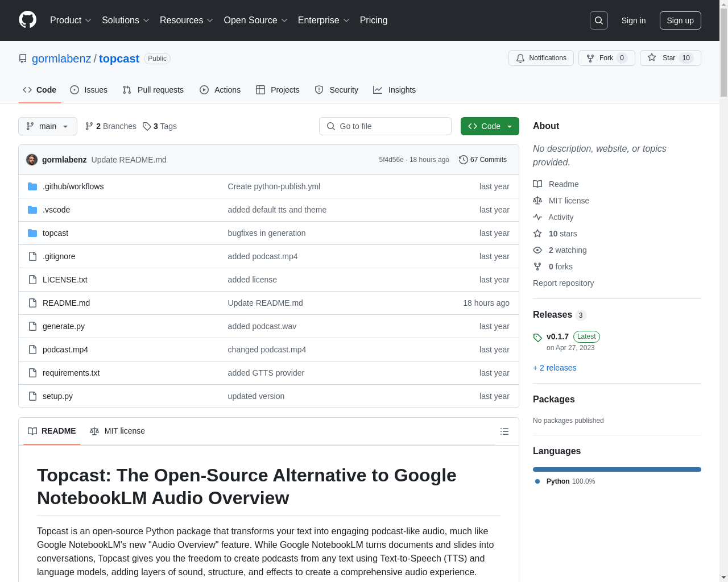This screenshot has height=582, width=728.
Task: Click the GitHub logo icon
Action: (27, 20)
